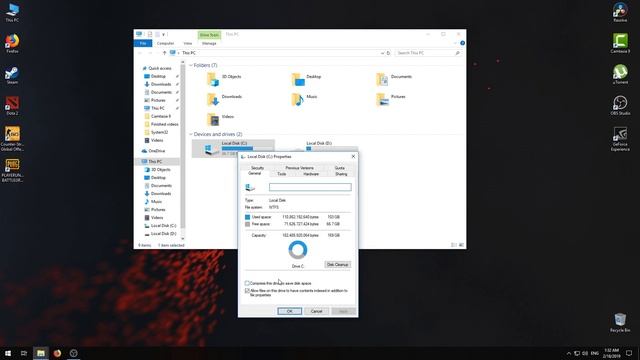Click the Disk Cleanup button
The width and height of the screenshot is (640, 360).
(x=338, y=264)
